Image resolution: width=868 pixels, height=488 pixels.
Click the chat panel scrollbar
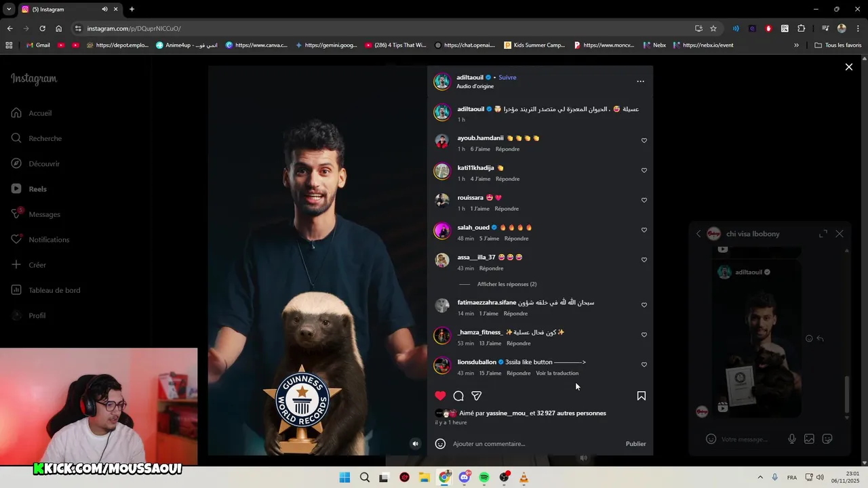point(847,394)
